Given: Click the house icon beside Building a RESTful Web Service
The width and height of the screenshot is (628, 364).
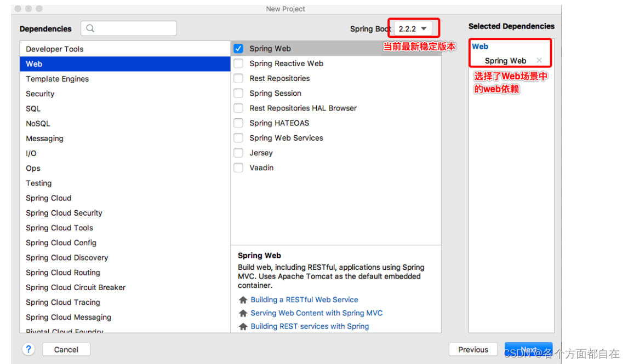Looking at the screenshot, I should pyautogui.click(x=243, y=299).
